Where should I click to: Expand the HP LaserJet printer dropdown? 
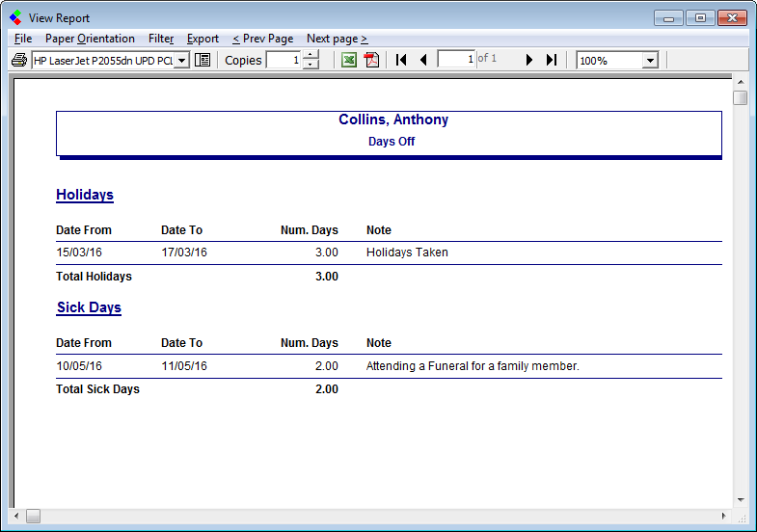(x=181, y=61)
